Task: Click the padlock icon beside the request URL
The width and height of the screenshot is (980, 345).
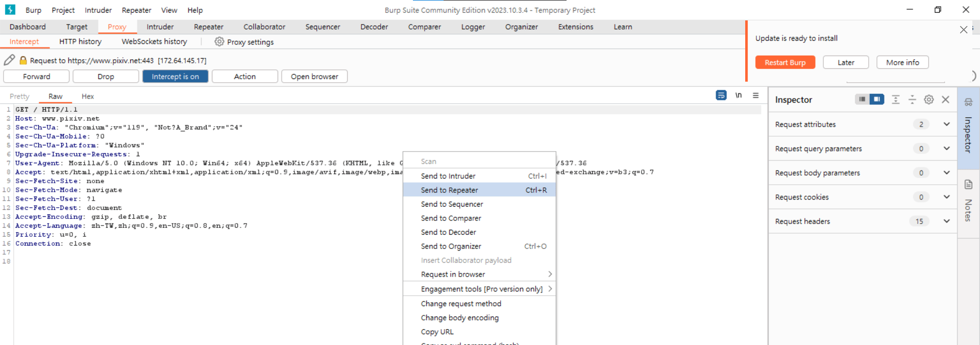Action: pyautogui.click(x=23, y=60)
